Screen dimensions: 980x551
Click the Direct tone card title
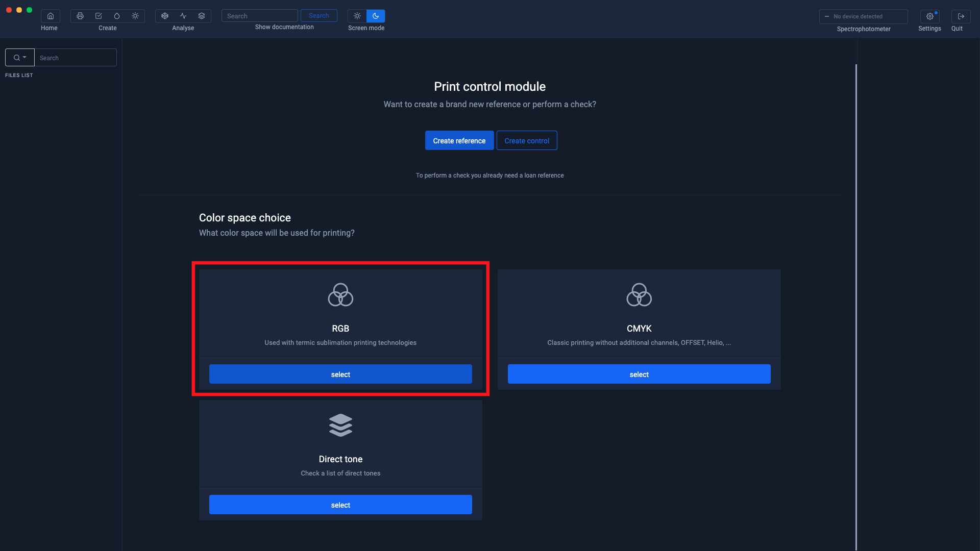pyautogui.click(x=340, y=459)
